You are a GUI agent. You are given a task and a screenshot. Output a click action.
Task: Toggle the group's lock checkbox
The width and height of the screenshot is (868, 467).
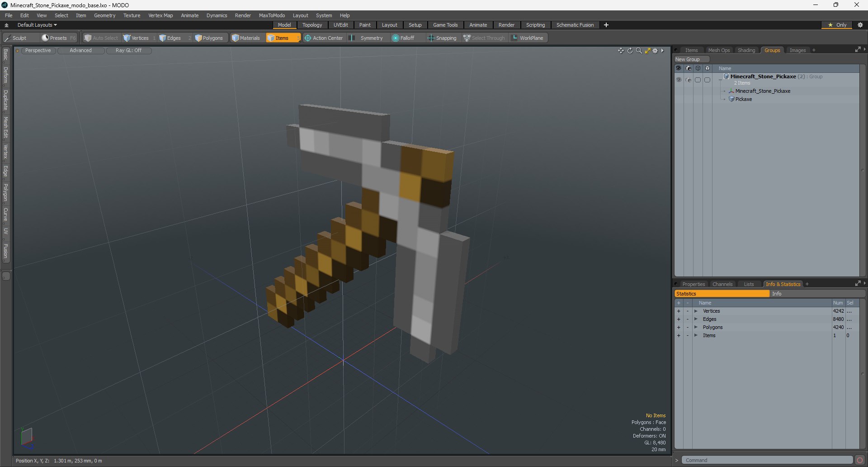pos(708,80)
